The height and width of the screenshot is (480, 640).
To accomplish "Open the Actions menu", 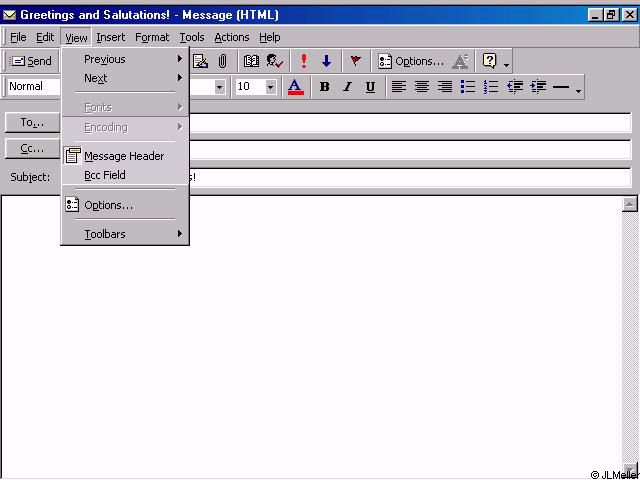I will (x=232, y=37).
